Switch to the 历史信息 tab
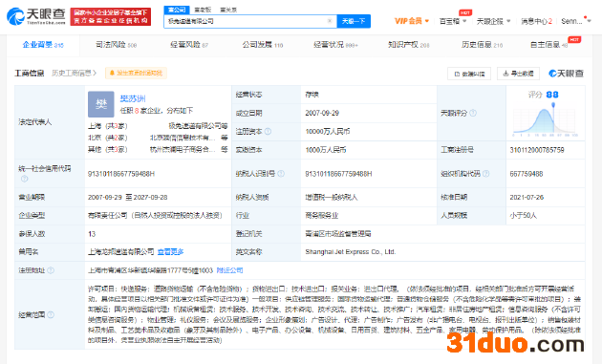Viewport: 602px width, 364px height. tap(483, 45)
